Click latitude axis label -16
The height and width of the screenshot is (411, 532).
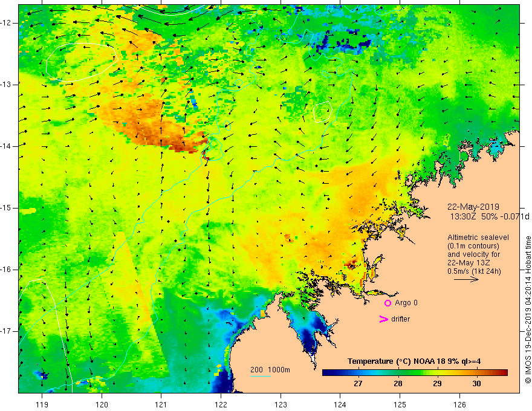[x=7, y=270]
